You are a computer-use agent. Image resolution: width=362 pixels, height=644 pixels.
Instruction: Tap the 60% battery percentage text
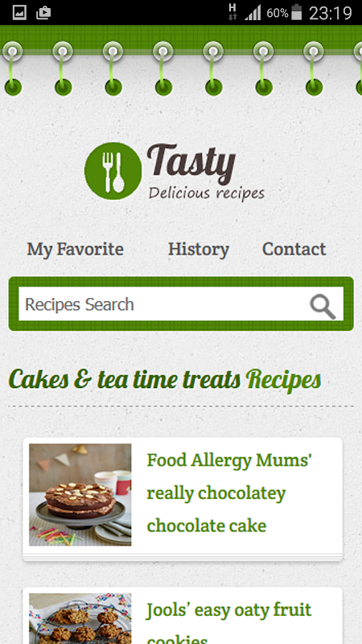(278, 13)
